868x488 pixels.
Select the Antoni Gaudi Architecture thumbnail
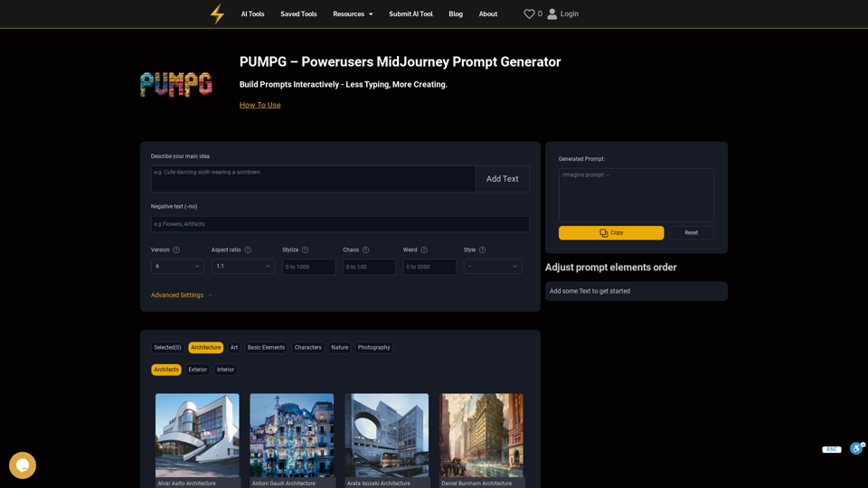click(292, 436)
